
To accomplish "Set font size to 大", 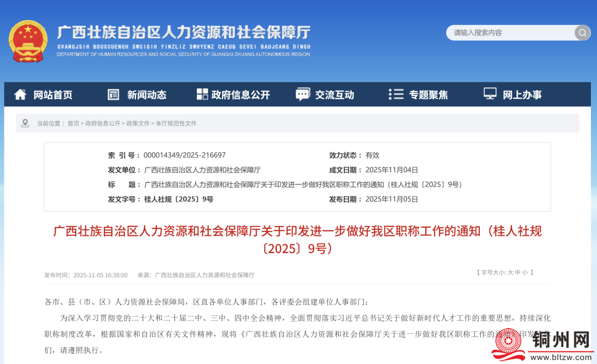I will click(510, 272).
